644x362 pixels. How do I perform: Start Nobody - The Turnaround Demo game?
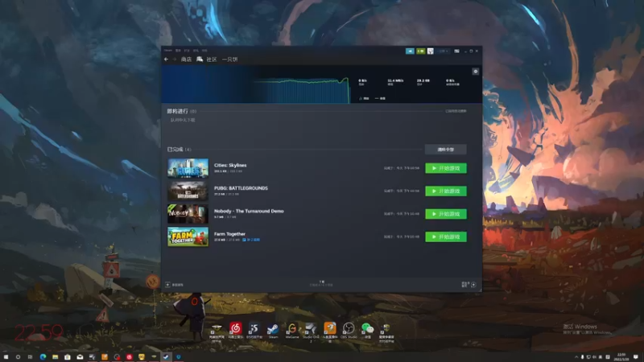pos(446,214)
